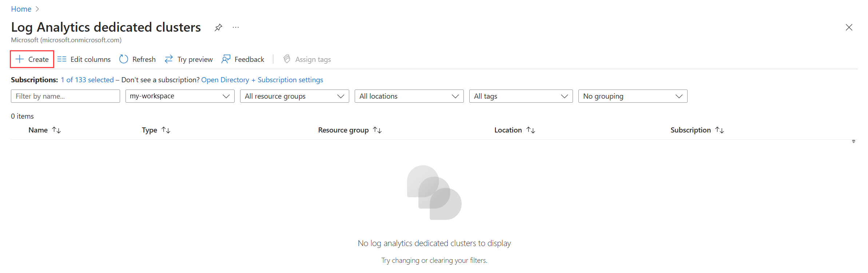Image resolution: width=868 pixels, height=273 pixels.
Task: Open the Edit columns option
Action: coord(84,59)
